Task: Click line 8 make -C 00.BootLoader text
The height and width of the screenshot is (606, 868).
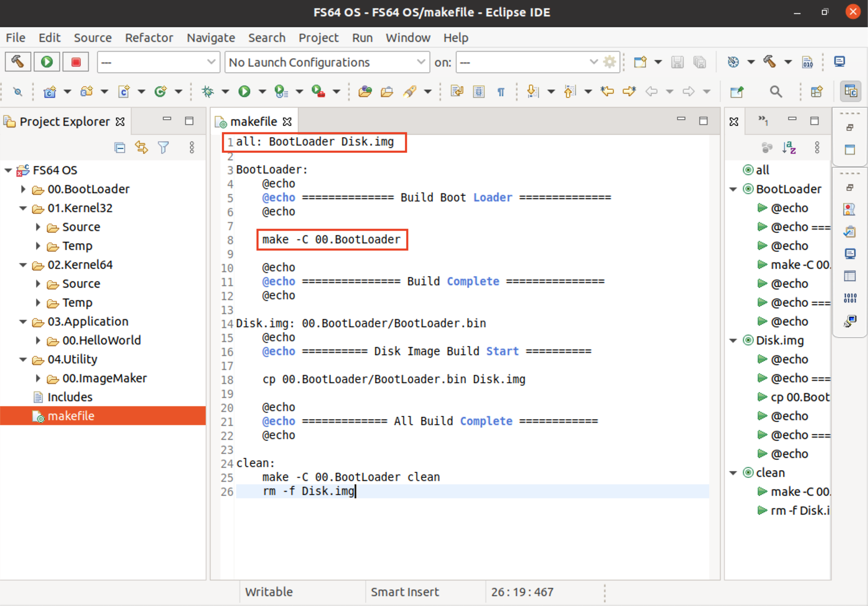Action: (331, 240)
